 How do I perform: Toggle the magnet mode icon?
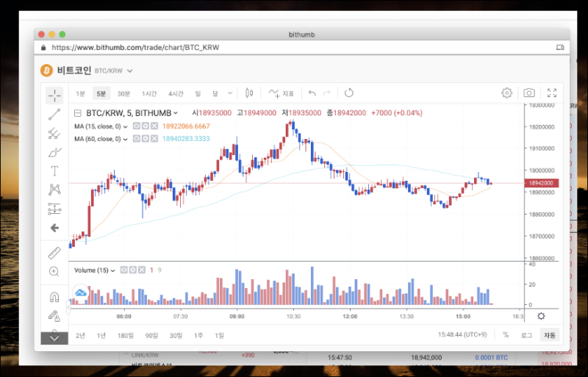pos(54,298)
